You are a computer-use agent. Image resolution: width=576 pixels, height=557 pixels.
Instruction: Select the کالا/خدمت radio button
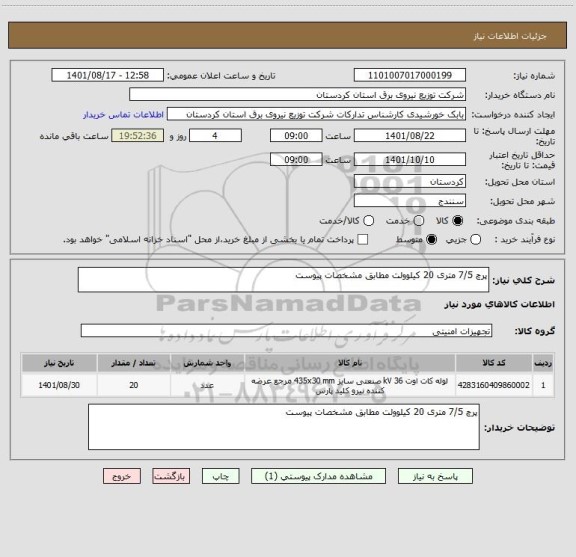point(368,220)
